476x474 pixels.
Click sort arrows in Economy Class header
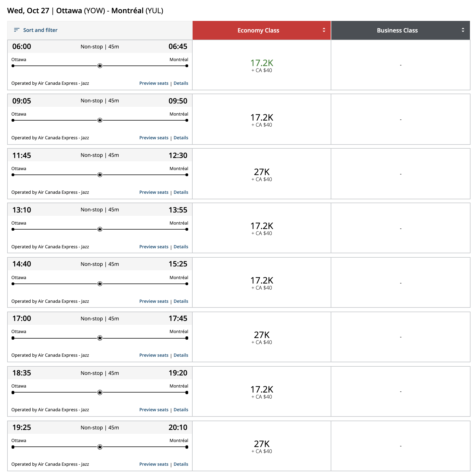click(324, 30)
